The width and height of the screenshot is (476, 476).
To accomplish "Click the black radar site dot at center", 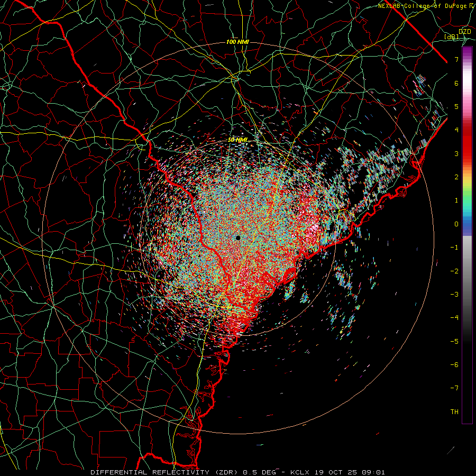I will [238, 237].
